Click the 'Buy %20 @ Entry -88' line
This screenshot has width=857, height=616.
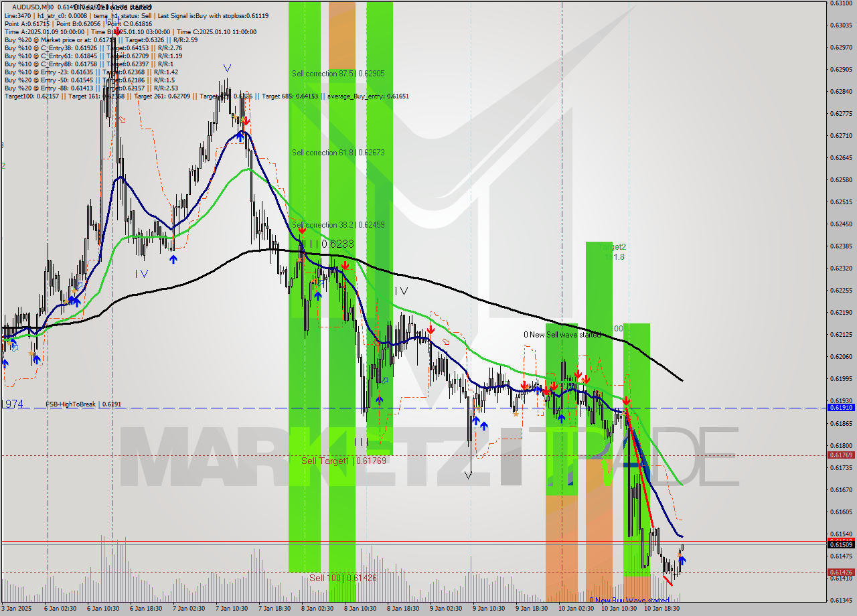(91, 88)
